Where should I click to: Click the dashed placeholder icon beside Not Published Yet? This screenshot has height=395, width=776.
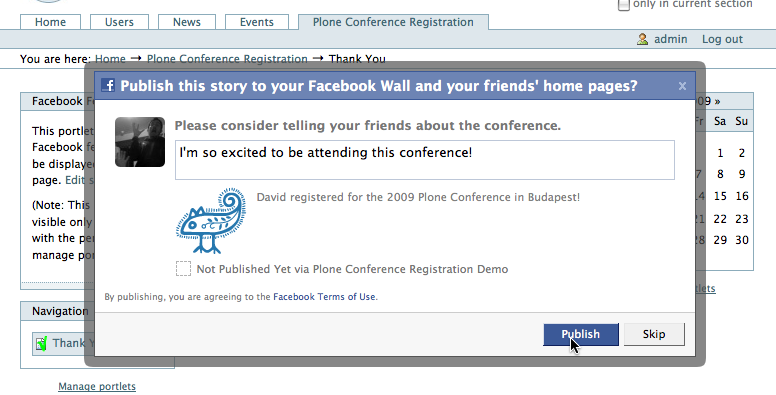(183, 268)
